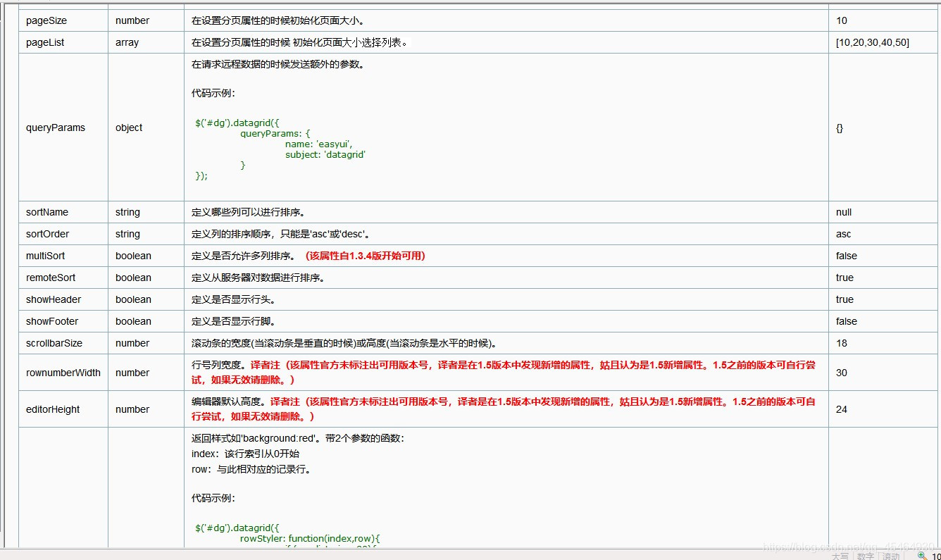941x560 pixels.
Task: Click default value '10' for pageSize
Action: coord(842,20)
